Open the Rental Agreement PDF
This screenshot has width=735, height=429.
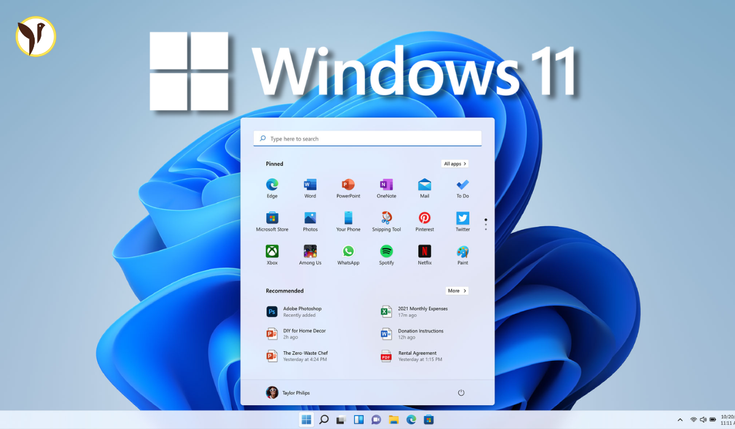click(x=411, y=356)
